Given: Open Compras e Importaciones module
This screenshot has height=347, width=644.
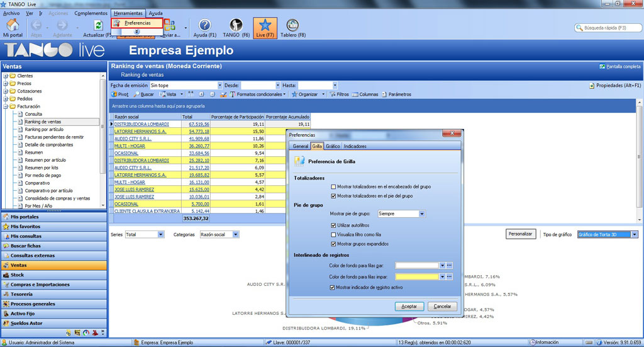Looking at the screenshot, I should (x=54, y=285).
